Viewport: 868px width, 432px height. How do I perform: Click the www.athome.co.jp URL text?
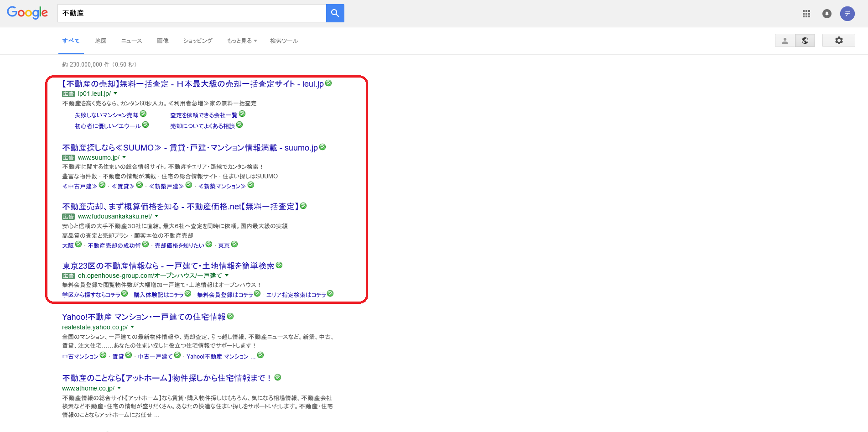88,389
